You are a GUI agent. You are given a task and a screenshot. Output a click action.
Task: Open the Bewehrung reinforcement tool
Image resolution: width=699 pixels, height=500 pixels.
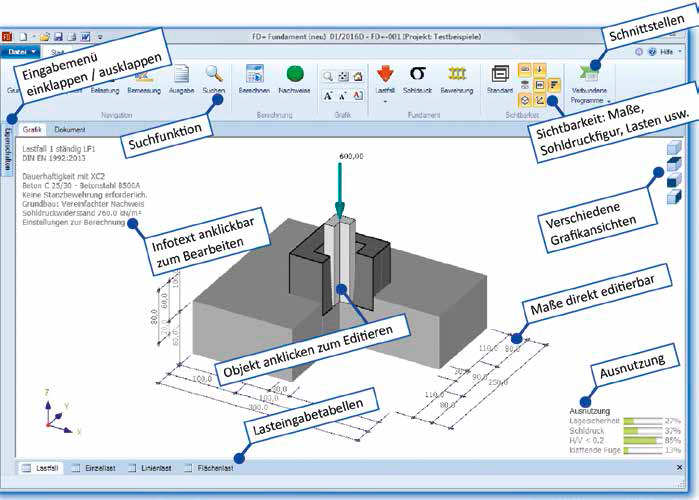click(456, 79)
